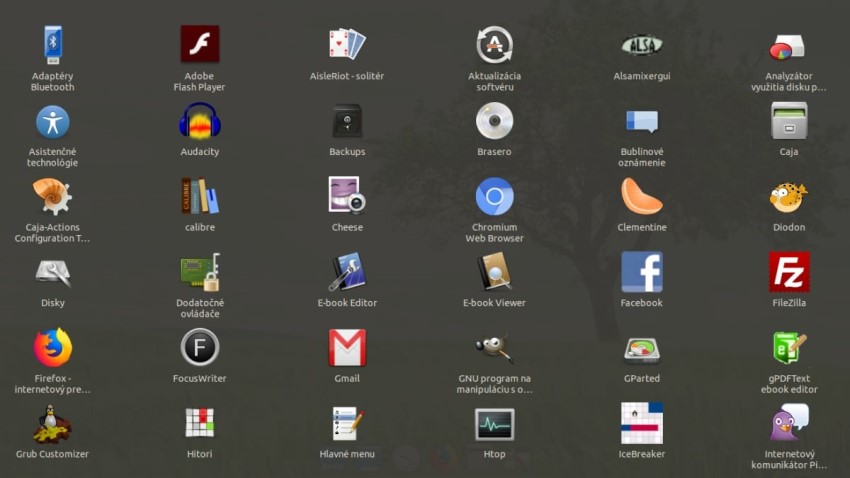Open Caja file manager
Image resolution: width=850 pixels, height=478 pixels.
789,120
